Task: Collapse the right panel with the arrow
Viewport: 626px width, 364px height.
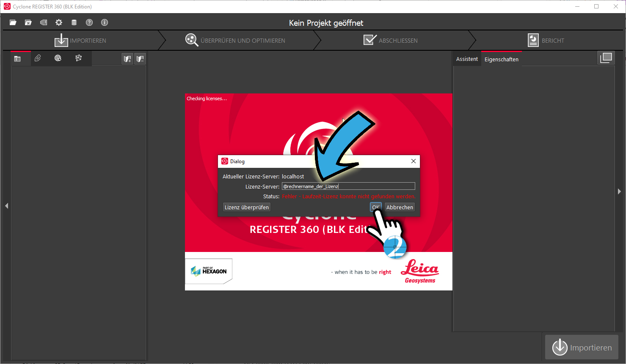Action: [620, 192]
